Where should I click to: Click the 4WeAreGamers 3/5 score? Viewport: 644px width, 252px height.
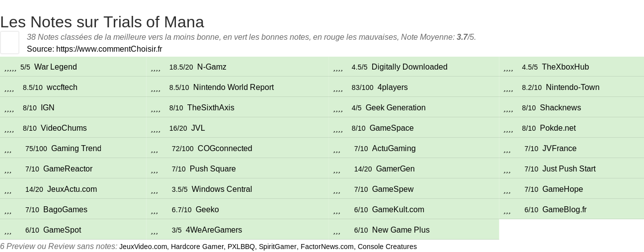(x=176, y=230)
